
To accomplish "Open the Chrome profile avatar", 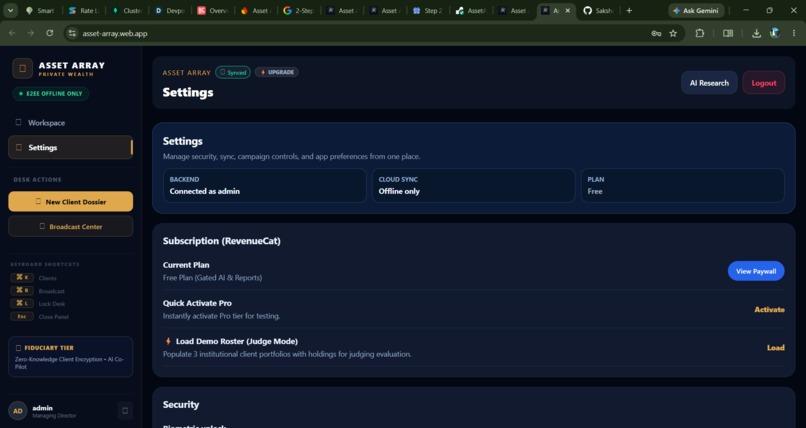I will (x=775, y=33).
